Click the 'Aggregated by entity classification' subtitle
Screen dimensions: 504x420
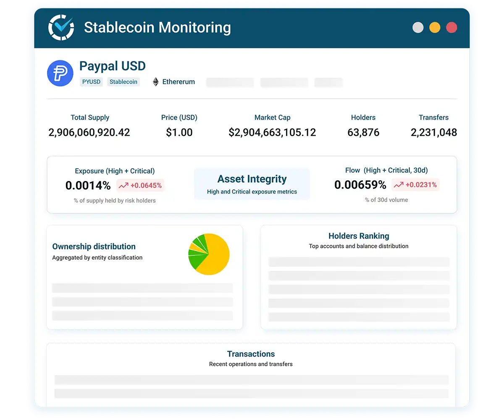click(x=97, y=257)
